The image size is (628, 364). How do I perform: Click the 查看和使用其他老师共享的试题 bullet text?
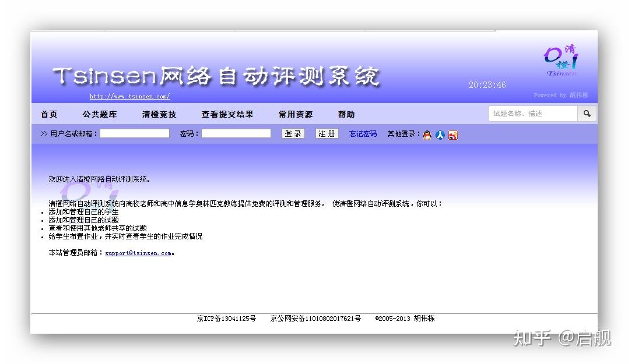pyautogui.click(x=98, y=228)
